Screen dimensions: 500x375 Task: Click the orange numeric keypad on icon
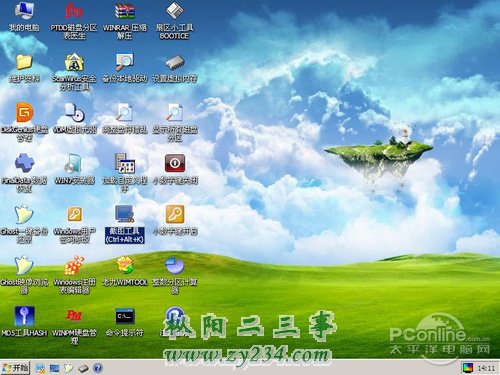tap(175, 214)
